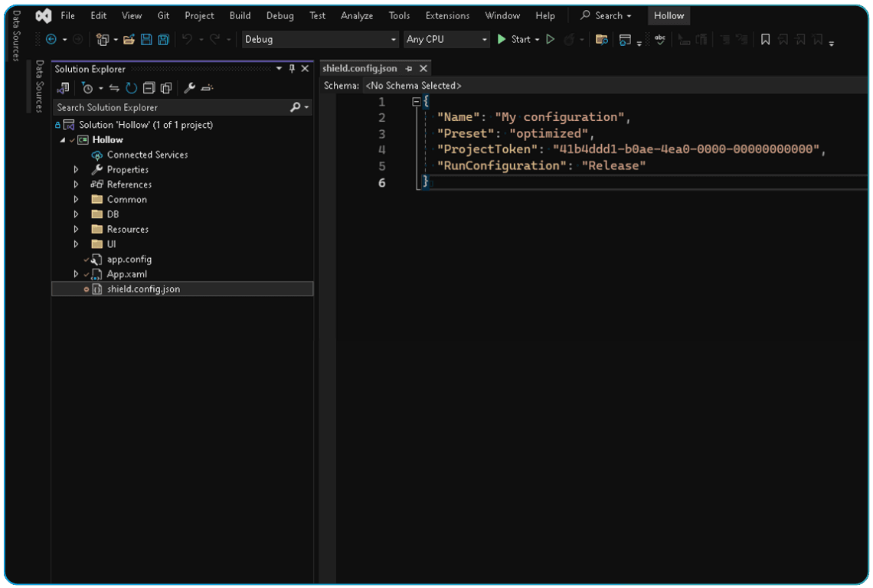
Task: Click the magnifier icon in Solution Explorer search
Action: pyautogui.click(x=295, y=107)
